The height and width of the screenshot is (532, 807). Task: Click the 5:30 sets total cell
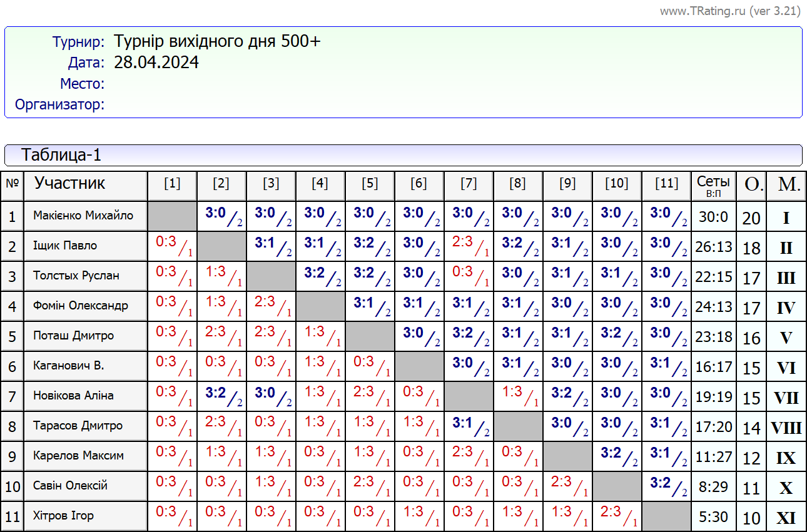713,517
